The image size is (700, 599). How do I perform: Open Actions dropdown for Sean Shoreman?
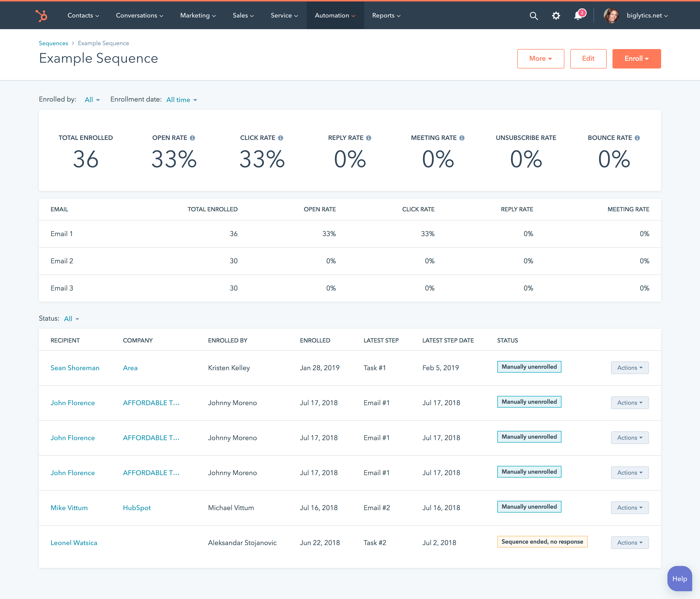(x=630, y=368)
